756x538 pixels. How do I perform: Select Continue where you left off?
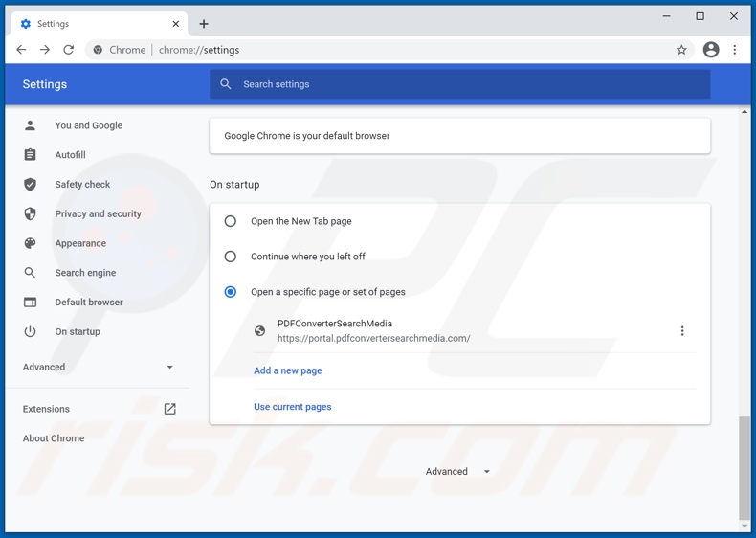[231, 257]
